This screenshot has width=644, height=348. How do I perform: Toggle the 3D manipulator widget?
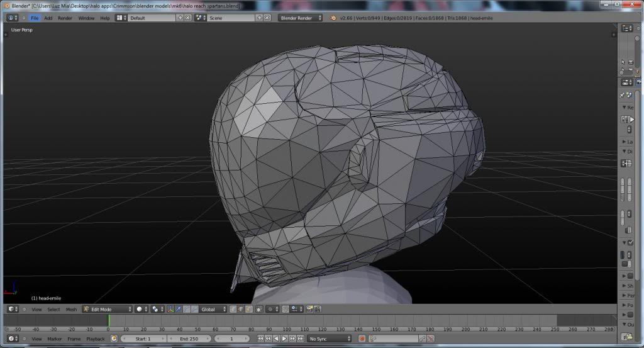coord(170,309)
